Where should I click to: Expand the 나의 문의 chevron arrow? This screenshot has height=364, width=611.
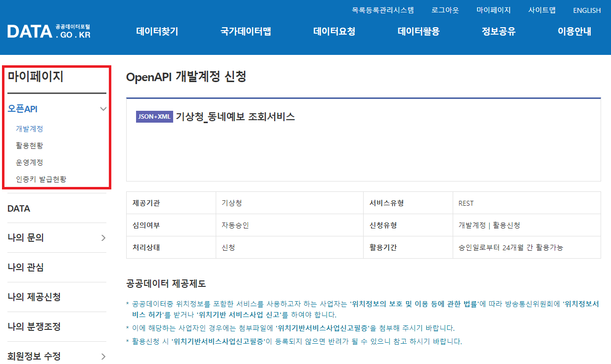[x=103, y=238]
